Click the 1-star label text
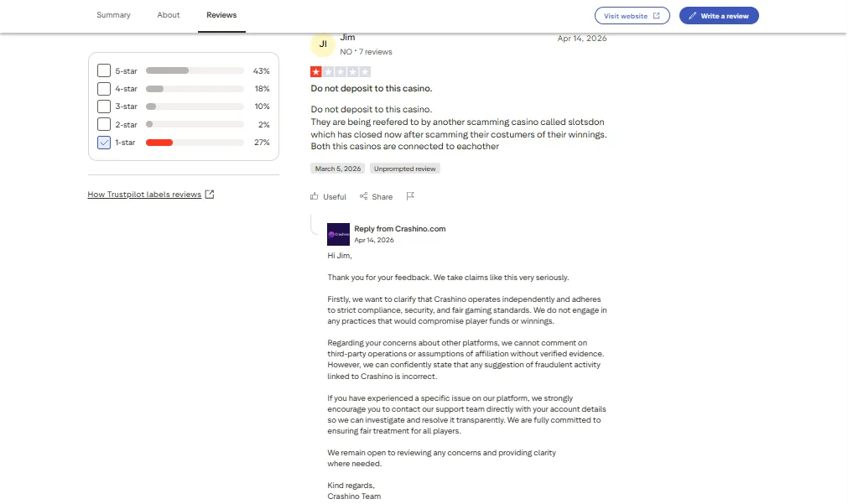The image size is (848, 504). click(x=125, y=143)
